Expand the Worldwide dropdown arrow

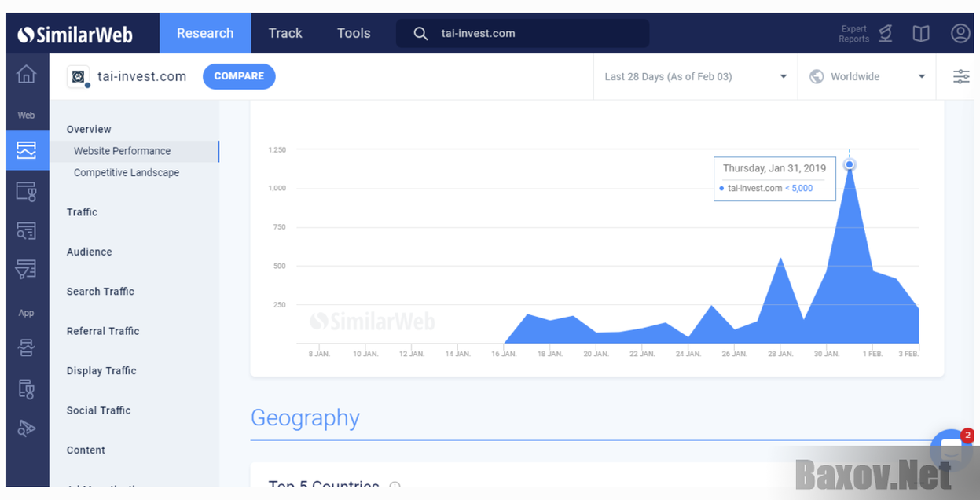922,76
